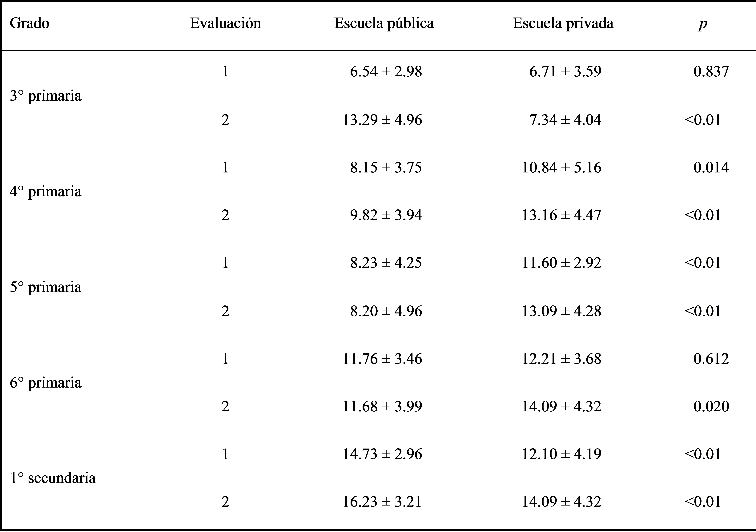Click the public school value 16.23 ± 3.21
The width and height of the screenshot is (756, 532).
coord(382,502)
